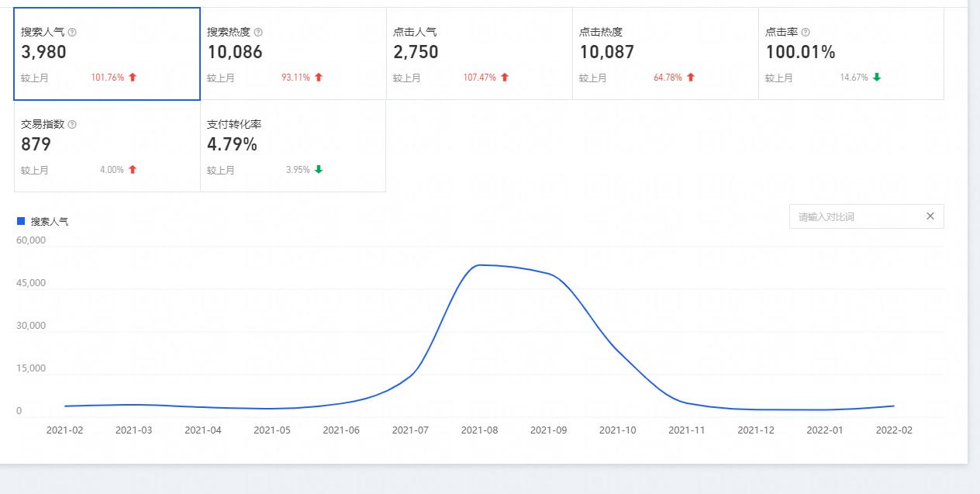Click green down arrow beside 3.95%

(319, 170)
